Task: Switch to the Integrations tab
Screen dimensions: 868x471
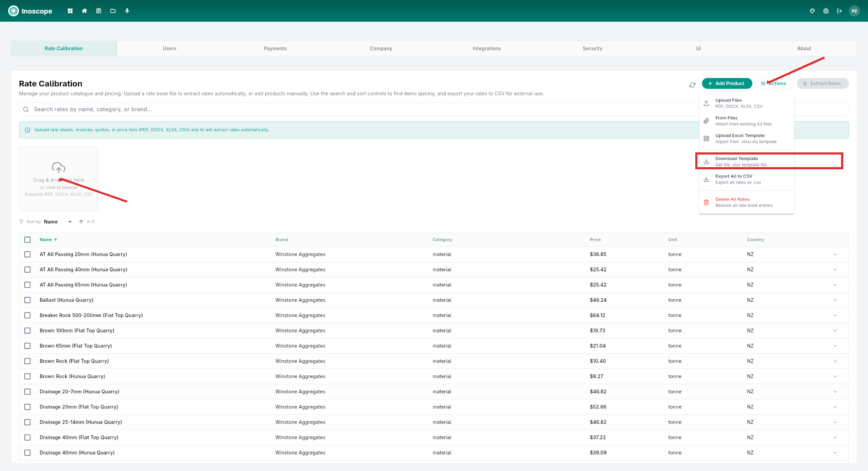Action: (x=487, y=48)
